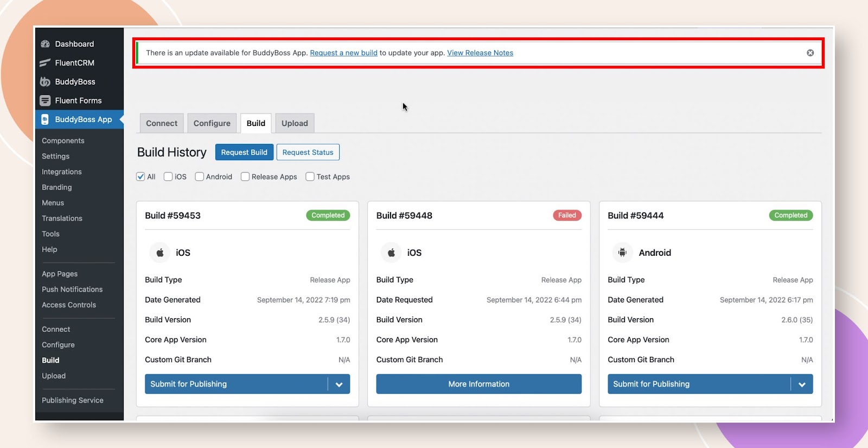Open the Upload tab

tap(295, 123)
